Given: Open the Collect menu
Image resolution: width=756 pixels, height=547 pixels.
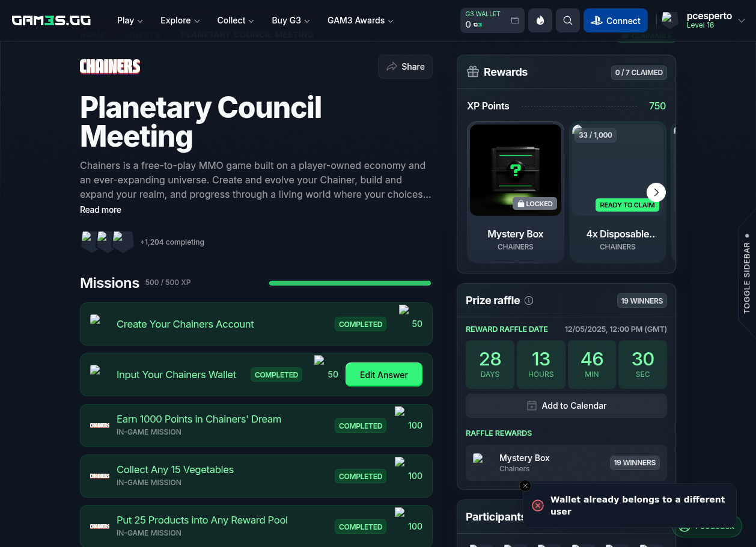Looking at the screenshot, I should (236, 20).
